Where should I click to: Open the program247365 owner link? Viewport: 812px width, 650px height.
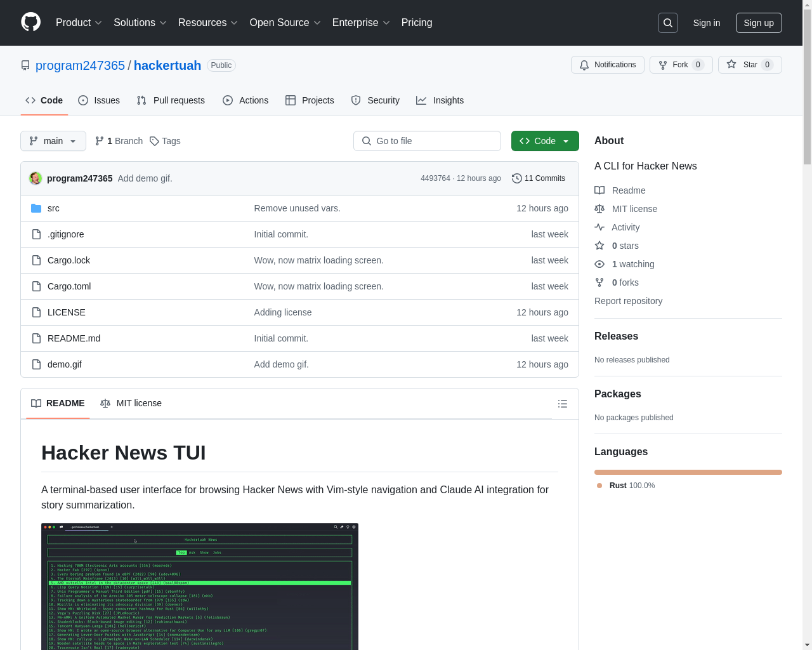80,65
